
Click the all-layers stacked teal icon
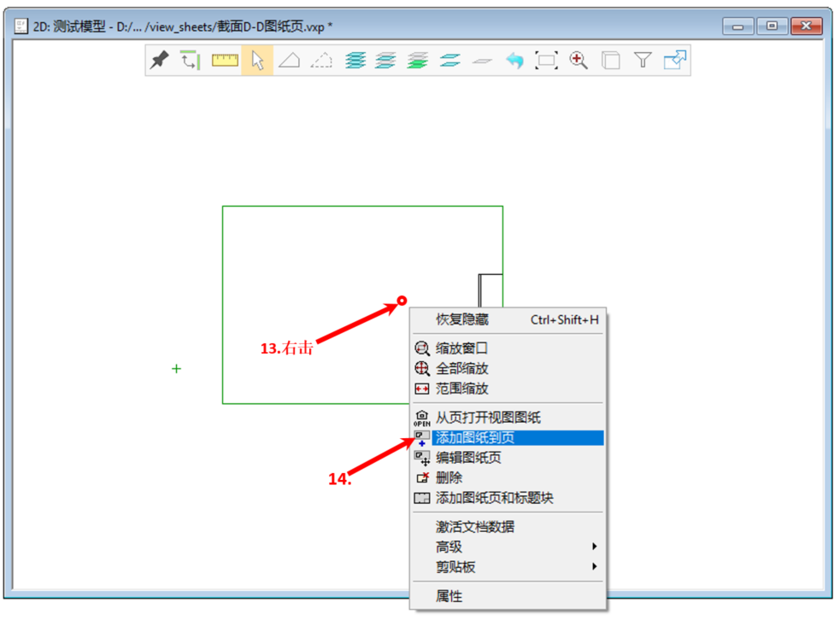(x=355, y=60)
